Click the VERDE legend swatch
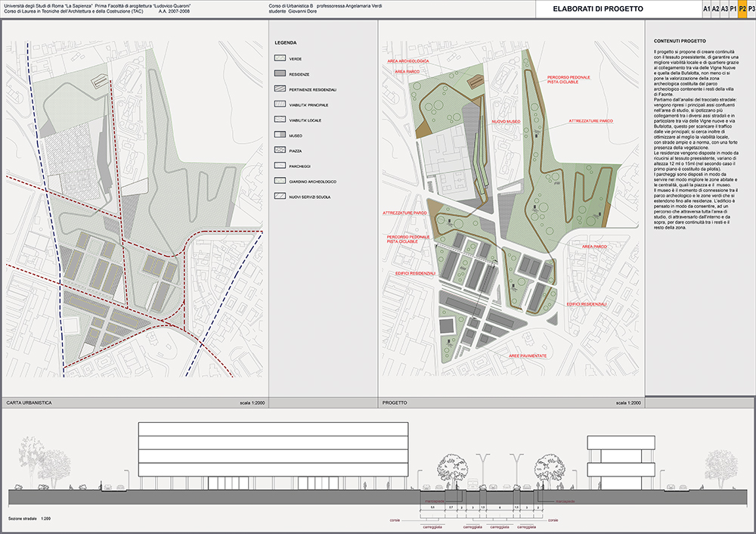The image size is (756, 534). (280, 57)
